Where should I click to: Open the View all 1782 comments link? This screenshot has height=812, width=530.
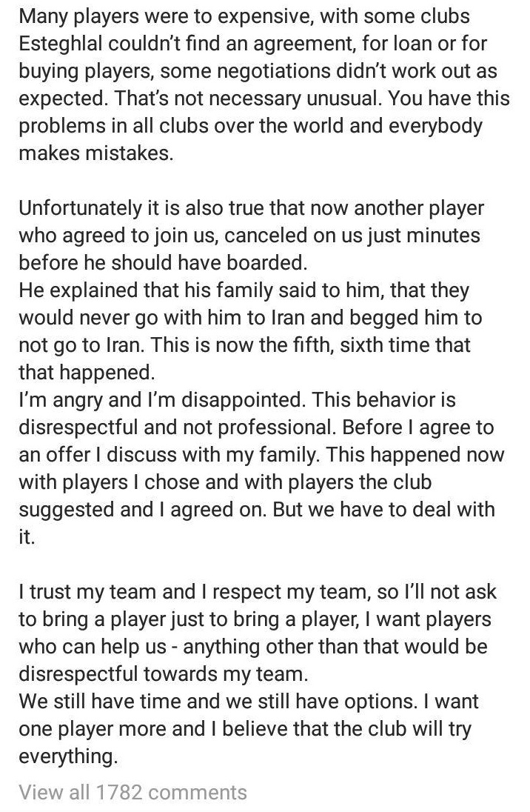pos(133,792)
